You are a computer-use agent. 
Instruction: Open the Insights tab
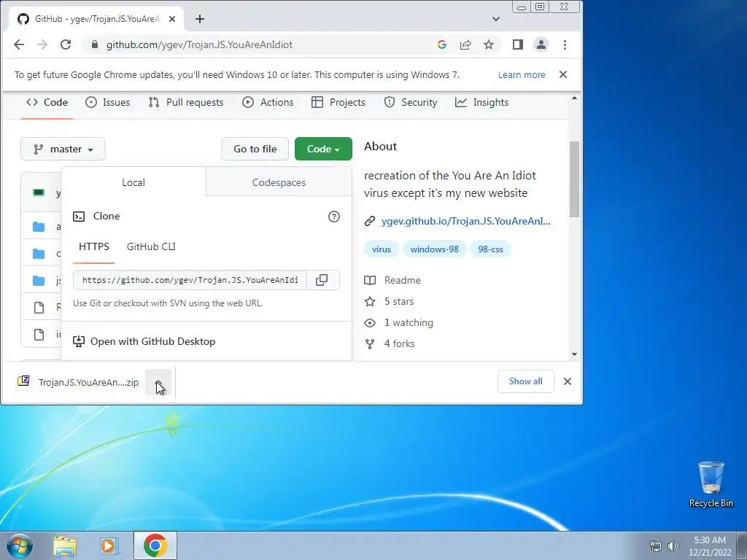(481, 102)
